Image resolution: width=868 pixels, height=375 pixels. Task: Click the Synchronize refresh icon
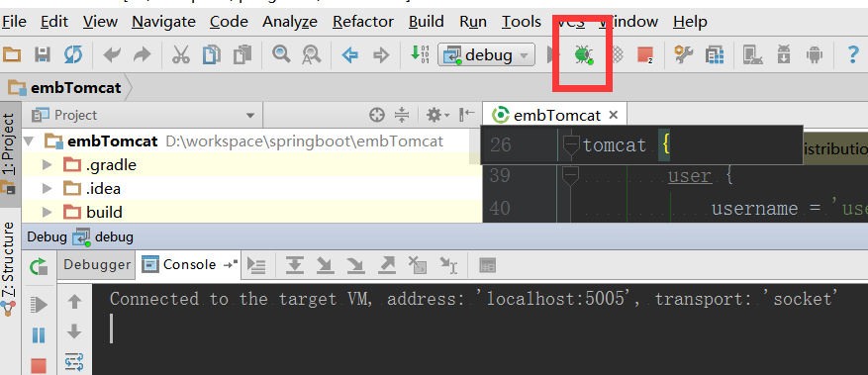pos(73,54)
